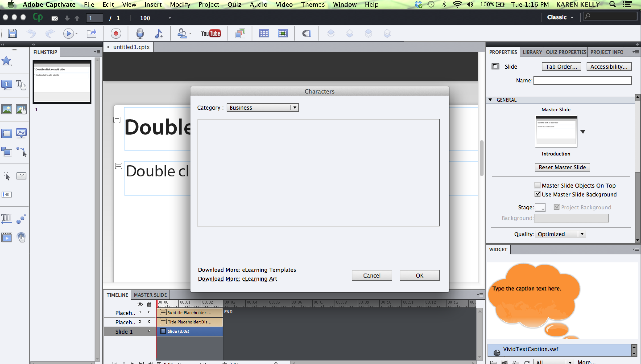This screenshot has height=364, width=641.
Task: Enable Master Slide Objects On Top
Action: point(537,185)
